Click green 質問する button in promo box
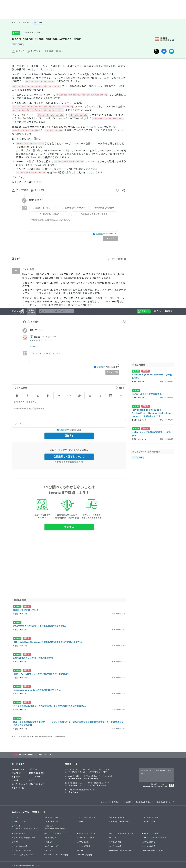The image size is (186, 868). click(x=69, y=527)
